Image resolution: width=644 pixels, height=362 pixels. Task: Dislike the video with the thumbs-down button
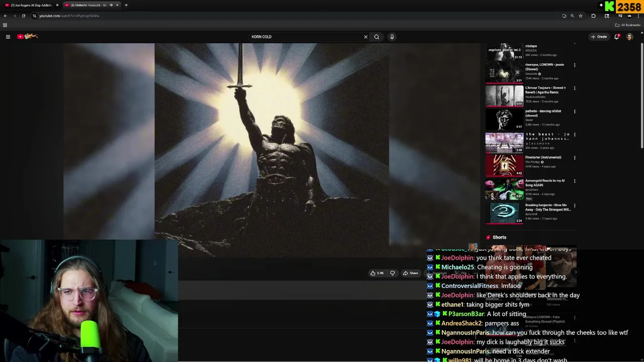(392, 273)
